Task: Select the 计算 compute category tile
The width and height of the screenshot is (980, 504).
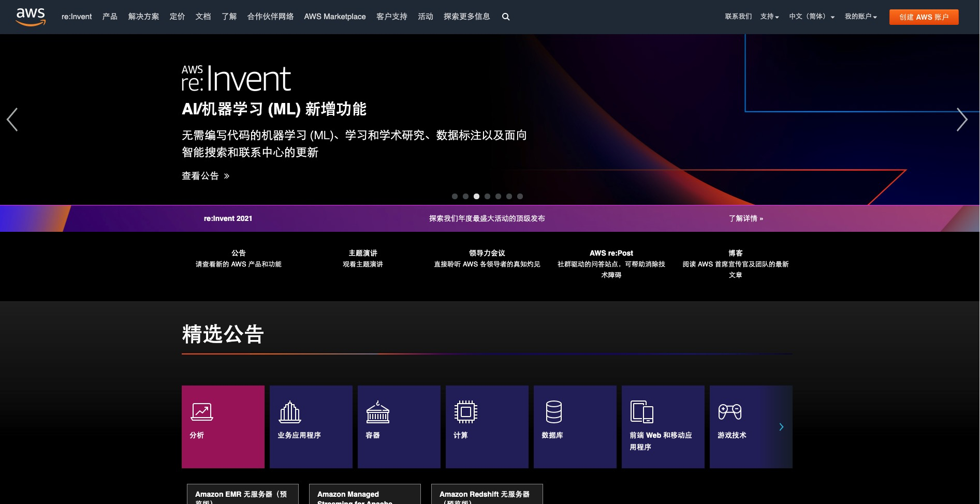Action: (487, 427)
